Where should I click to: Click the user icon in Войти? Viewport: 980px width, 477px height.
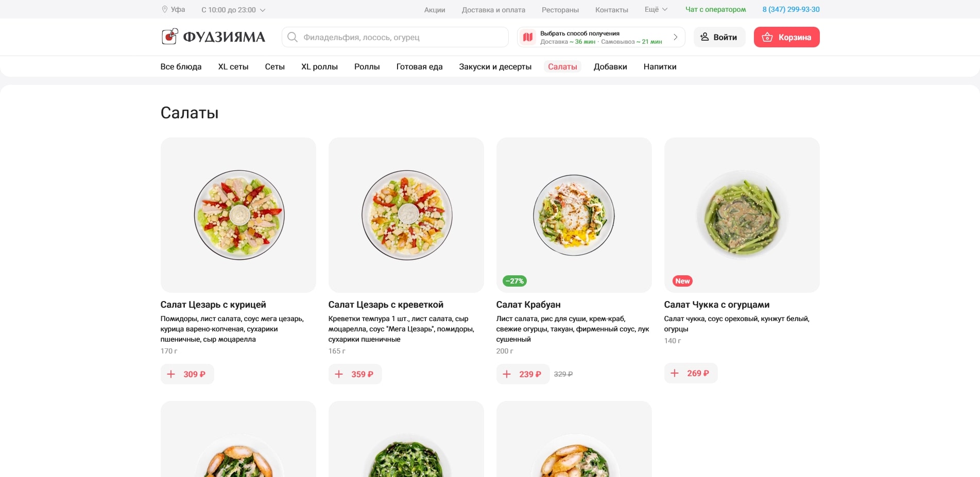[x=704, y=37]
